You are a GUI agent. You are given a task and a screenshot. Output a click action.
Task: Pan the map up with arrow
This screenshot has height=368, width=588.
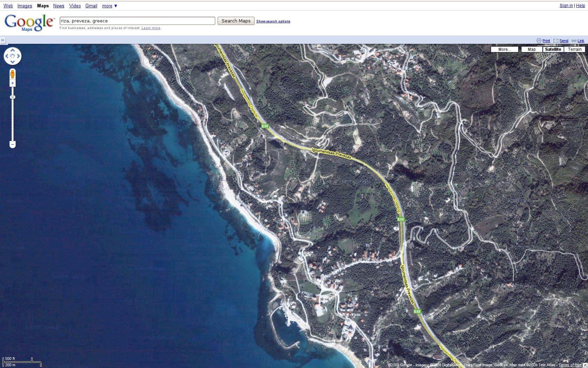click(13, 50)
